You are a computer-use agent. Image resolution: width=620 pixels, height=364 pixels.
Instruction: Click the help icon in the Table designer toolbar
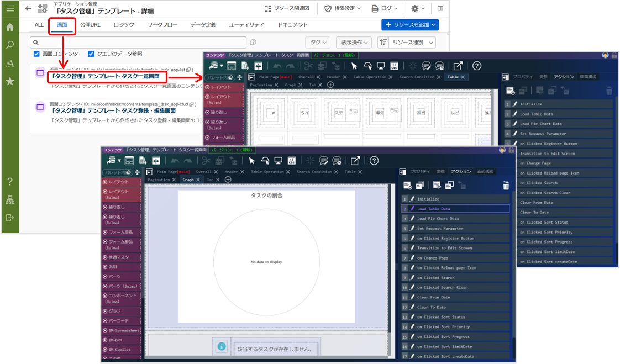point(477,66)
